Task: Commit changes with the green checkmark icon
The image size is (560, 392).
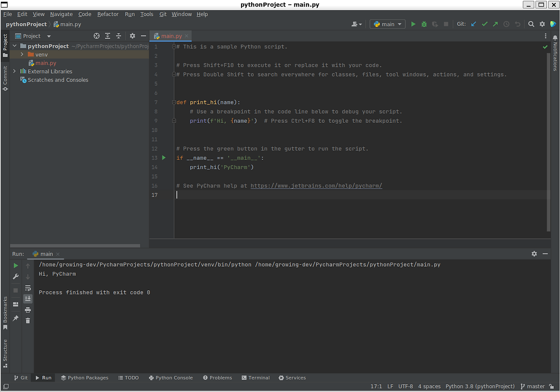Action: click(x=484, y=24)
